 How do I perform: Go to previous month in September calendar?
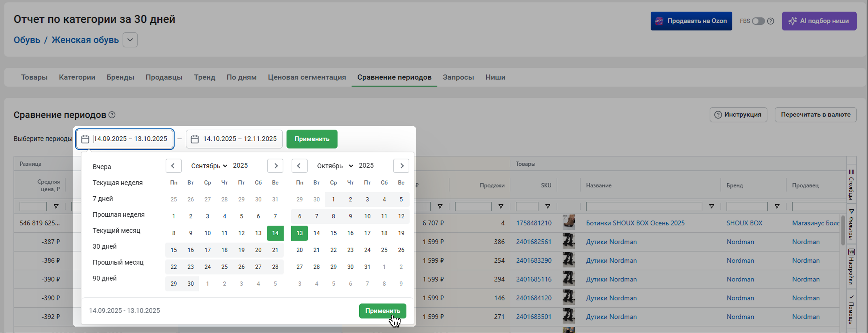[x=173, y=166]
